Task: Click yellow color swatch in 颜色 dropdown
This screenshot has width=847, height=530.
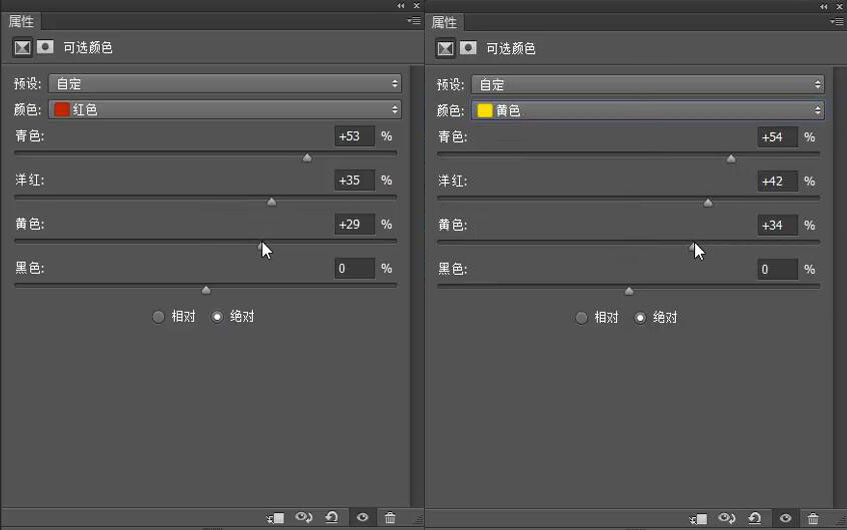Action: [x=485, y=110]
